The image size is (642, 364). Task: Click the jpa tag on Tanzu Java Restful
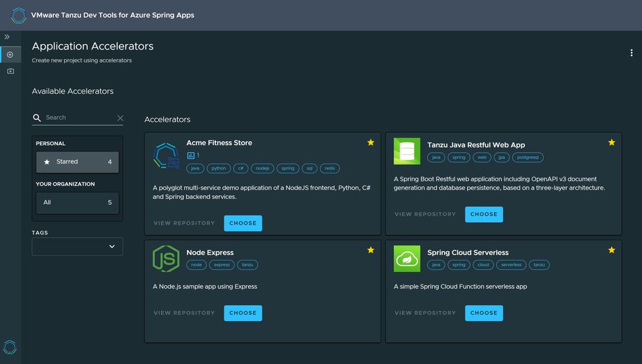pos(501,157)
